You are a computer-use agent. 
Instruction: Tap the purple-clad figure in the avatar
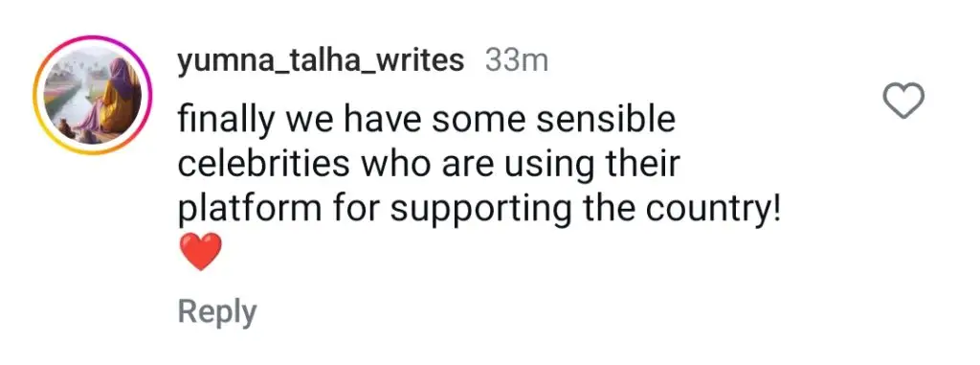click(117, 94)
